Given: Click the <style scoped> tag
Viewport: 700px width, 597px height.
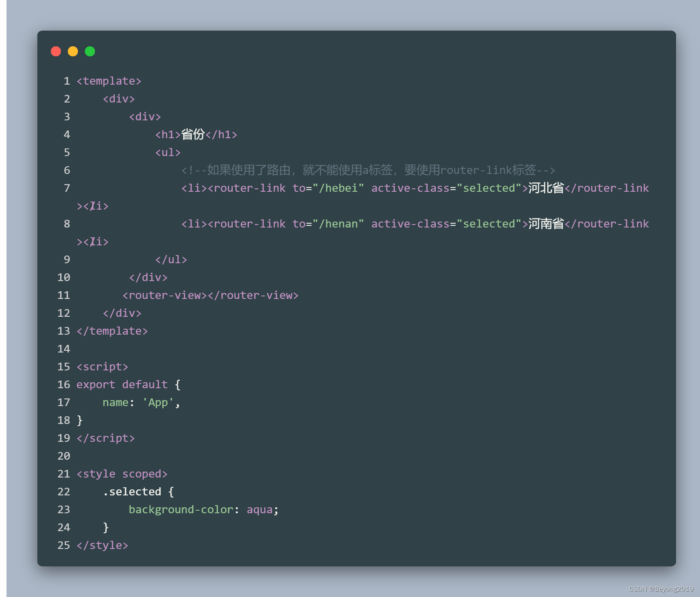Looking at the screenshot, I should (x=122, y=474).
